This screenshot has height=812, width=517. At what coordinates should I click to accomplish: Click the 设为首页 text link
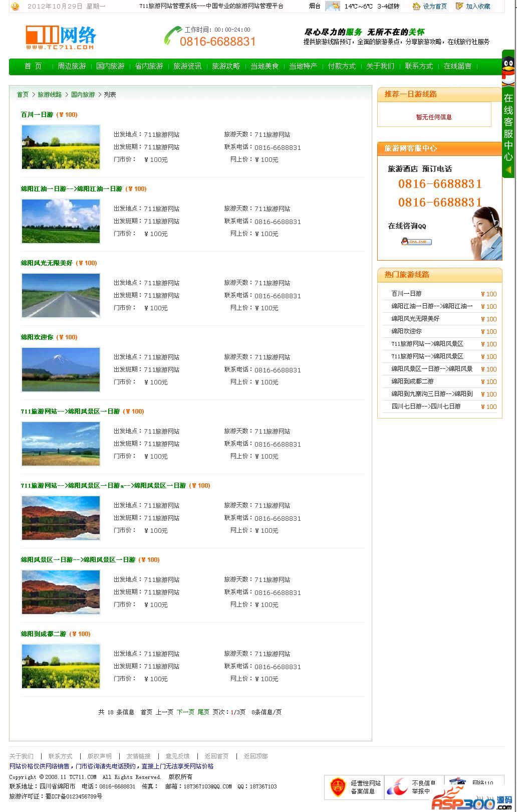(435, 7)
